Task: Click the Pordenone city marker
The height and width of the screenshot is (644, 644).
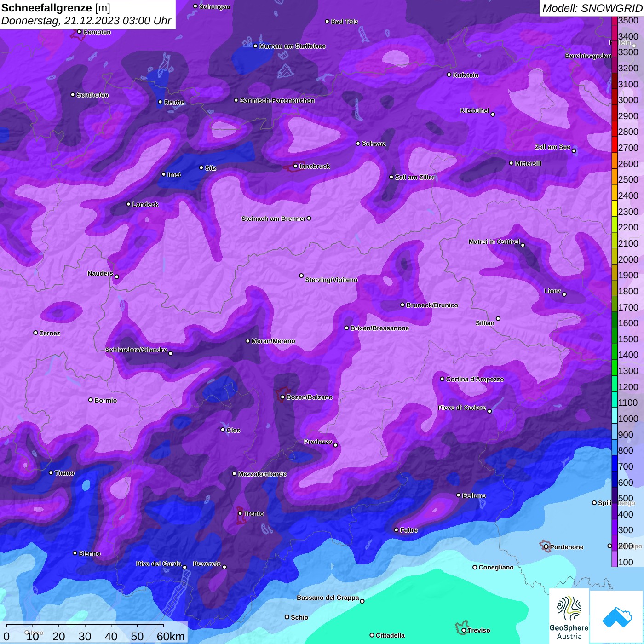Action: pyautogui.click(x=546, y=547)
